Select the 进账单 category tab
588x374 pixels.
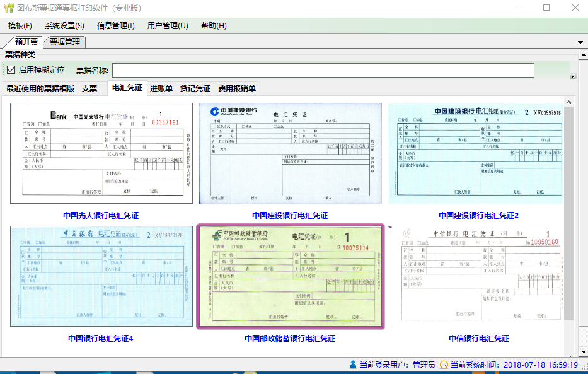[x=161, y=89]
